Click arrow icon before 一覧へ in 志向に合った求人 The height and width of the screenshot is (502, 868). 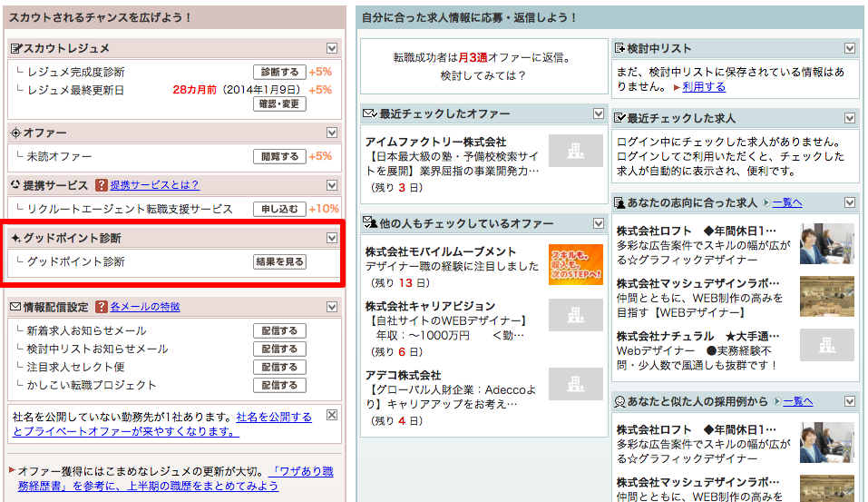click(x=766, y=202)
